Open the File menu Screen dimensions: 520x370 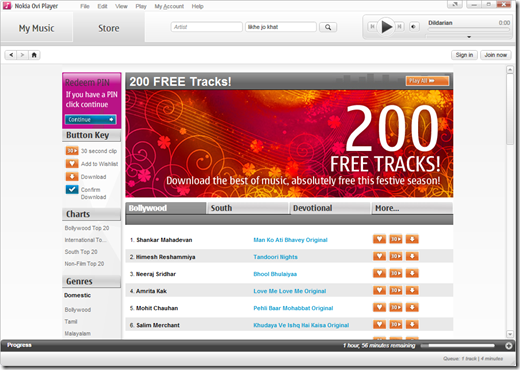(85, 6)
